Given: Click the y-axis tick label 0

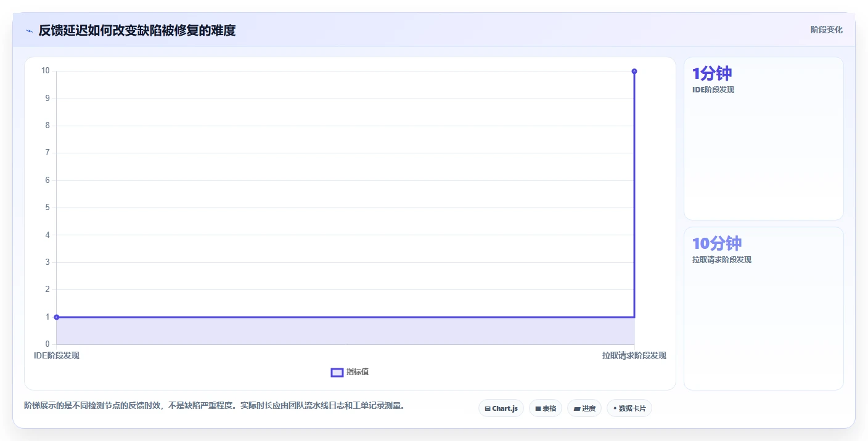Looking at the screenshot, I should pyautogui.click(x=47, y=344).
